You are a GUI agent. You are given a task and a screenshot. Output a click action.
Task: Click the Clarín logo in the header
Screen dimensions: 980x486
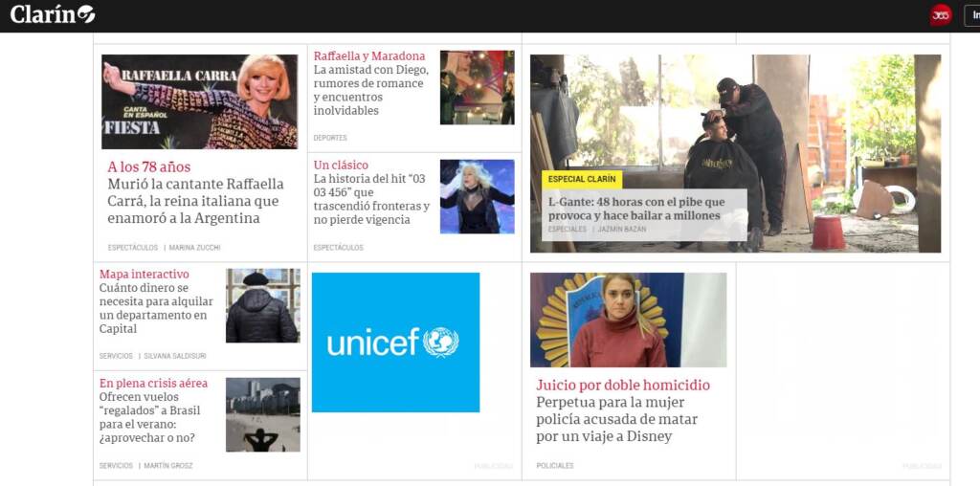(53, 14)
